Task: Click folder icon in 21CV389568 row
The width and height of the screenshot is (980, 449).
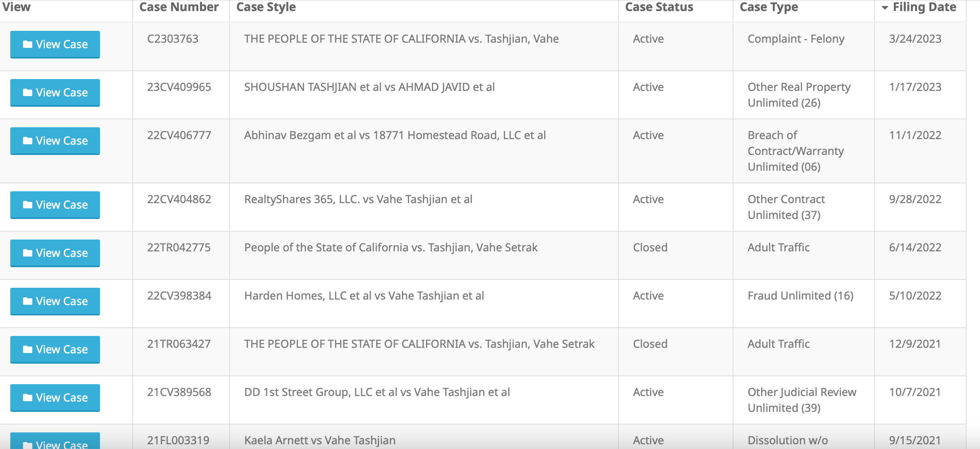Action: (x=28, y=398)
